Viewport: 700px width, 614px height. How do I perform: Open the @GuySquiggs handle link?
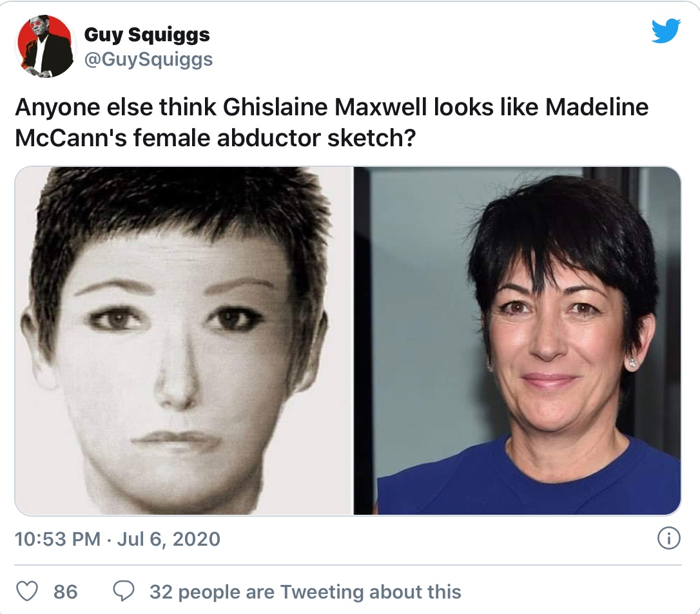[148, 60]
